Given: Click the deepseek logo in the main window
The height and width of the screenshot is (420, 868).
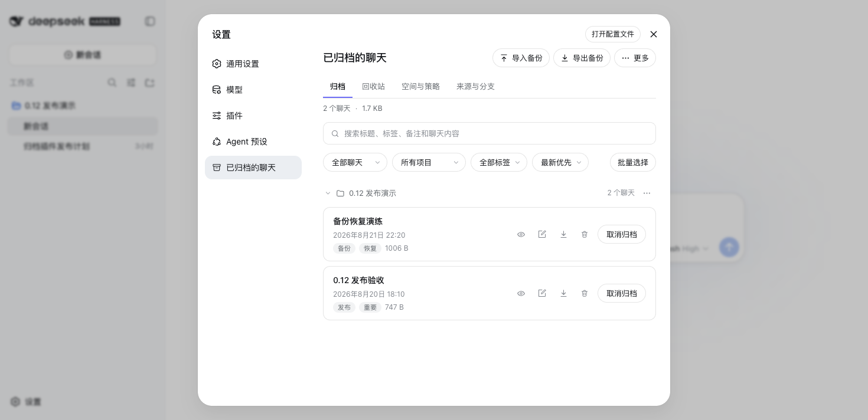Looking at the screenshot, I should [65, 21].
